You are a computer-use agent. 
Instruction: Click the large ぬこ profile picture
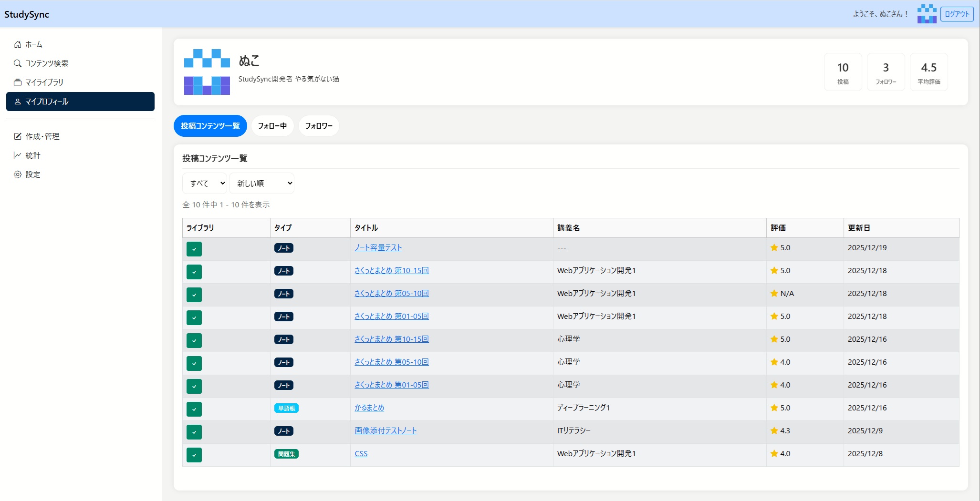pos(207,72)
